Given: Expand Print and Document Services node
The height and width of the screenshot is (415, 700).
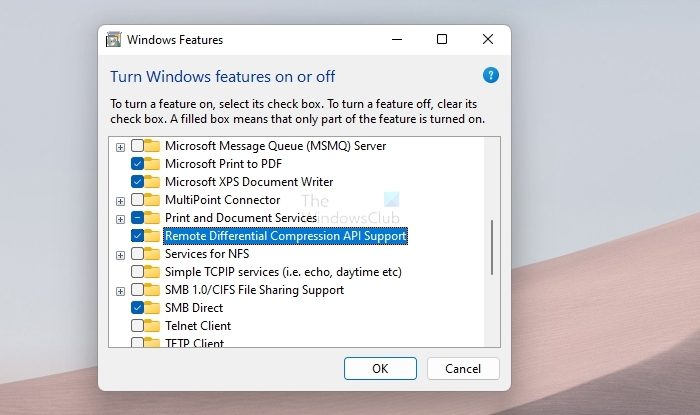Looking at the screenshot, I should (x=120, y=219).
